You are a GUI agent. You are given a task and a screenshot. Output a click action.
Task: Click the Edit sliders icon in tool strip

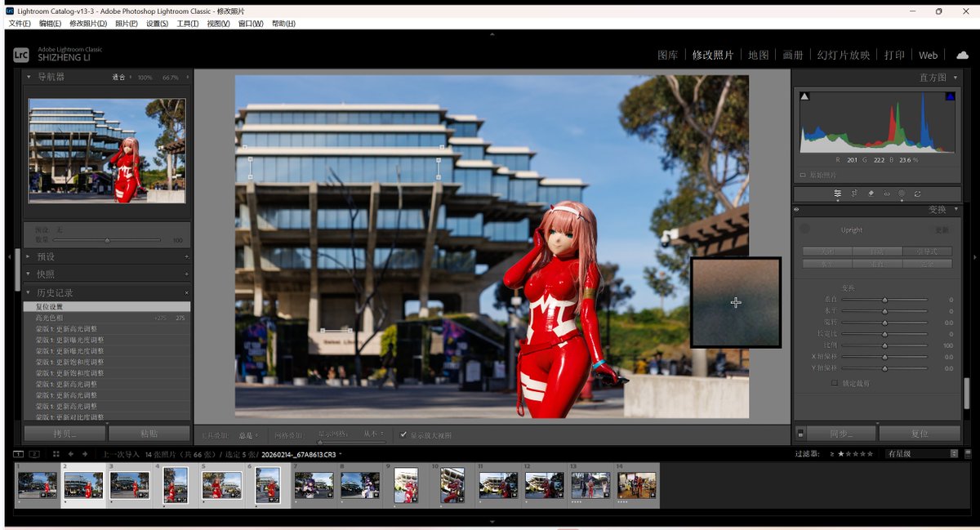click(x=837, y=194)
